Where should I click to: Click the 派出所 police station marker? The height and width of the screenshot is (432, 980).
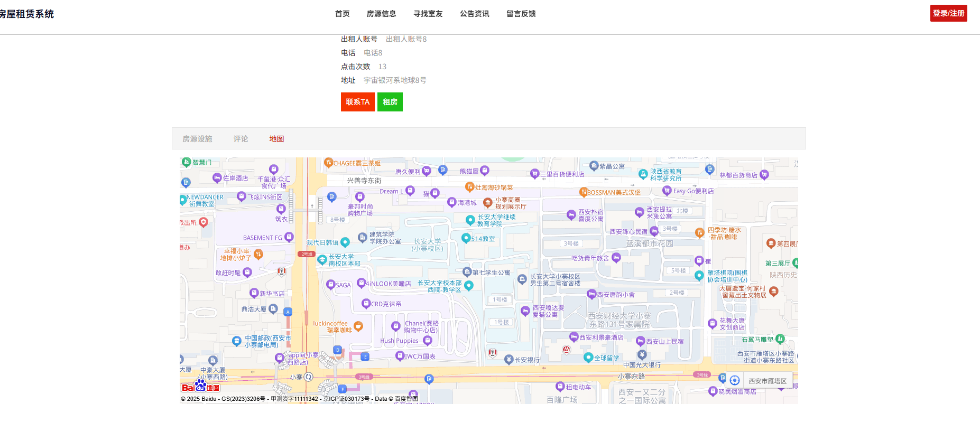click(203, 222)
